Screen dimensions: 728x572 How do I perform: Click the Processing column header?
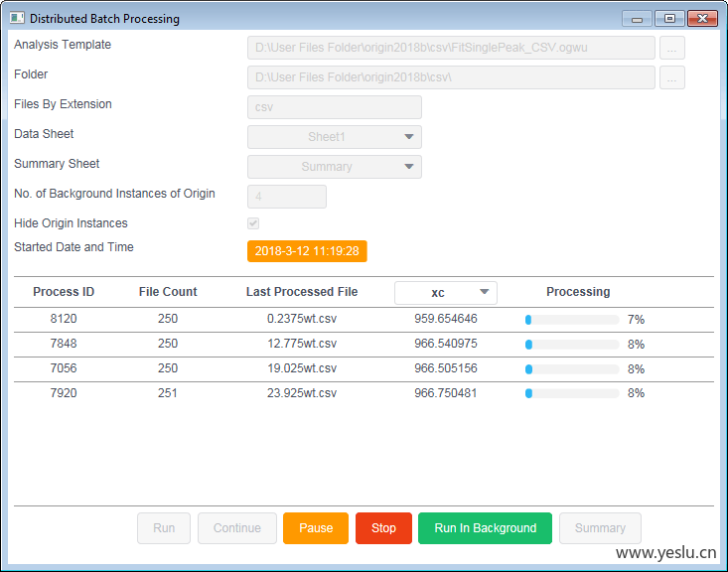[578, 292]
